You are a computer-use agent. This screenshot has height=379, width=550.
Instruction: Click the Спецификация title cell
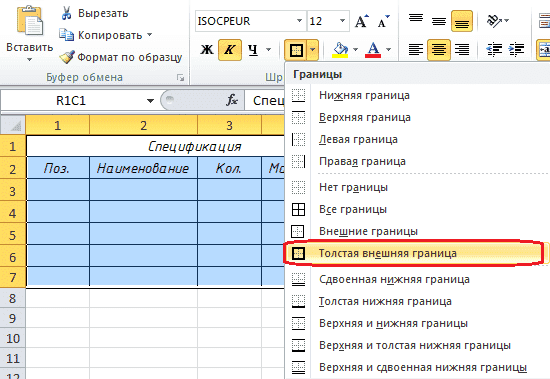[x=156, y=146]
